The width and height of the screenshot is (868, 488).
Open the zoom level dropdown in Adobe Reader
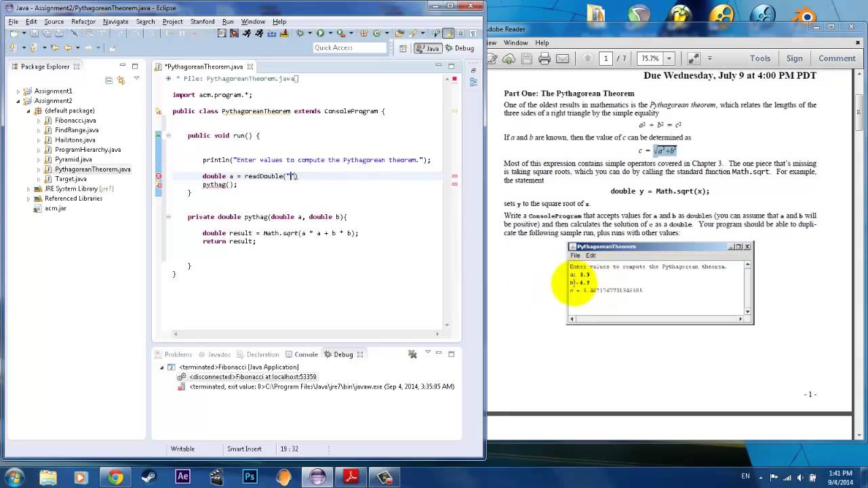pos(669,59)
